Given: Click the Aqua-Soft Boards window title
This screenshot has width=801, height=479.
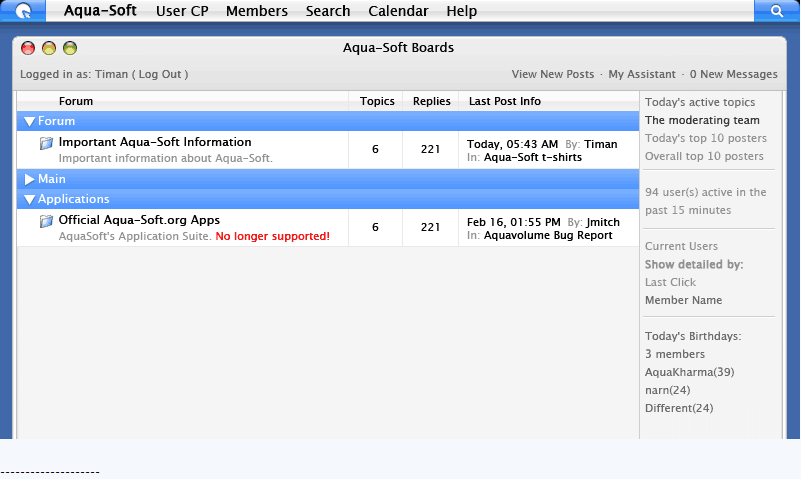Looking at the screenshot, I should [398, 47].
